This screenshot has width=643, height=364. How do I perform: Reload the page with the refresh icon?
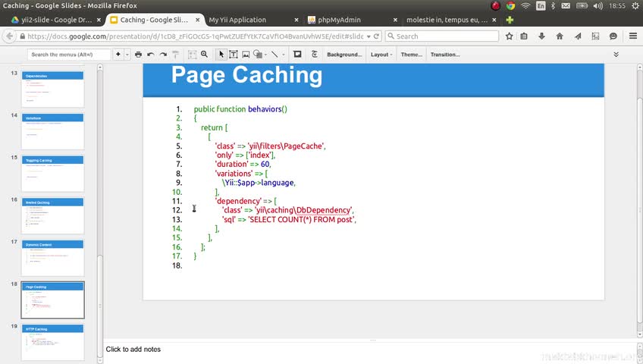[x=376, y=36]
